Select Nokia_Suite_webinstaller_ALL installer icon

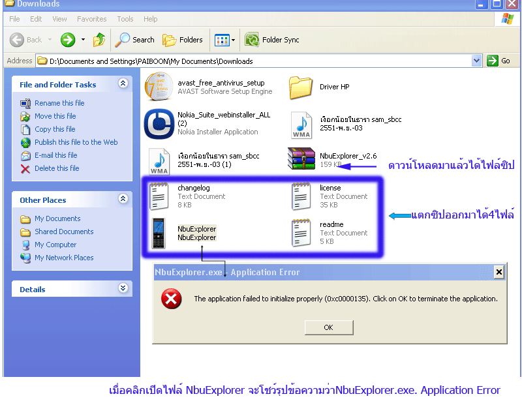(159, 124)
